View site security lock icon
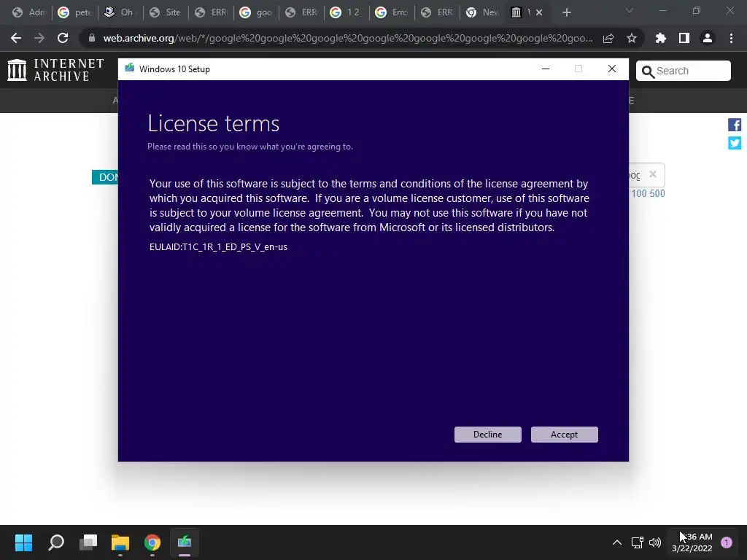Viewport: 747px width, 560px height. coord(91,38)
